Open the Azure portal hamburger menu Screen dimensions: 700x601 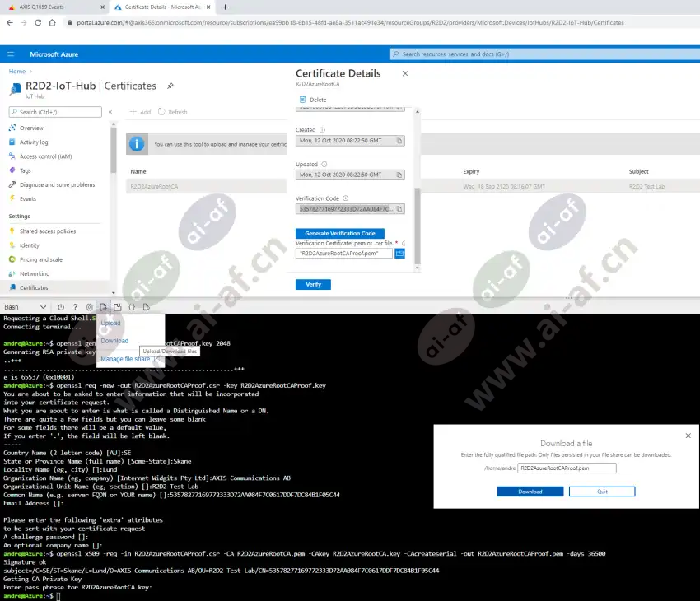[x=12, y=54]
